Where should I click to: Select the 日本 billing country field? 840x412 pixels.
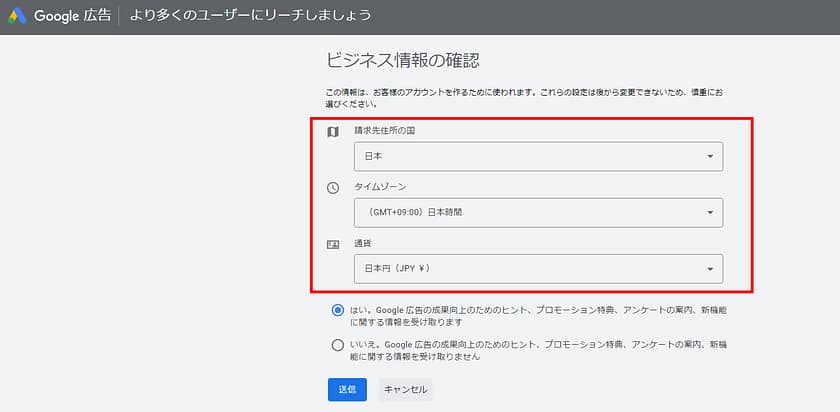pos(520,157)
